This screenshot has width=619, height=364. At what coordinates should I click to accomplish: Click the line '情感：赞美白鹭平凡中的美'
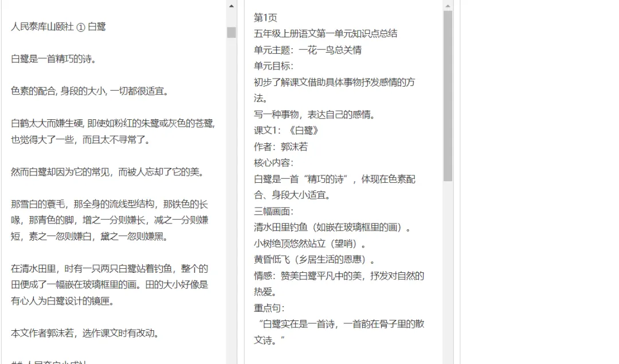point(339,276)
